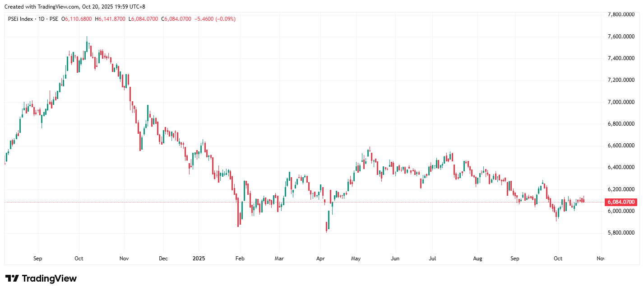Click the red 6,084.0700 current price tag
644x292 pixels.
click(x=621, y=202)
